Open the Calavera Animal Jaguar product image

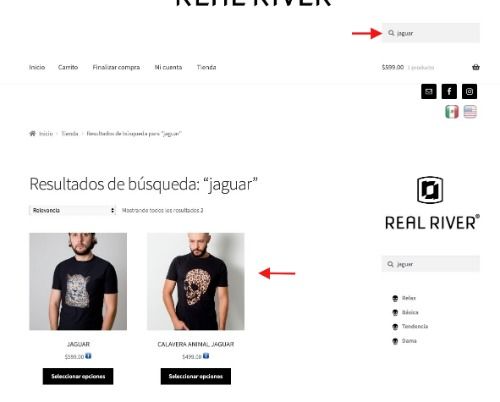pyautogui.click(x=196, y=281)
